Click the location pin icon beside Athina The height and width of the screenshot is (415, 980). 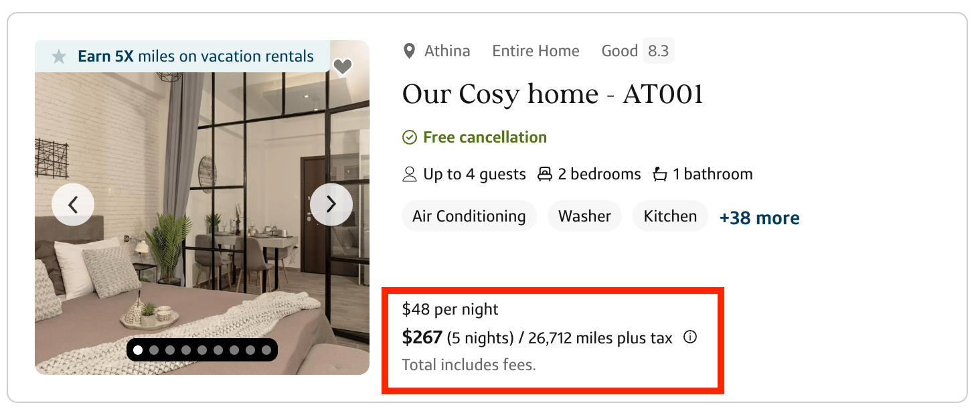coord(410,50)
